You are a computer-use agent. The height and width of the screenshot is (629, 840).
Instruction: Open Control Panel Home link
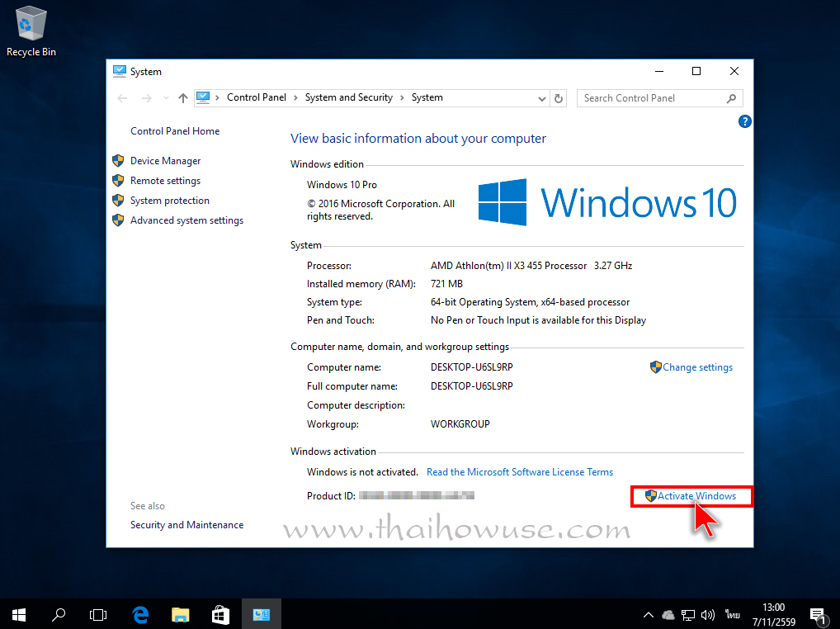[175, 131]
